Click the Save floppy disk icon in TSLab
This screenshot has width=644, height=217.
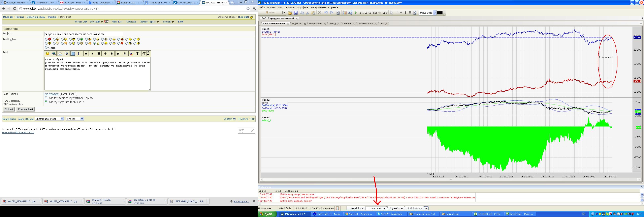(x=296, y=13)
